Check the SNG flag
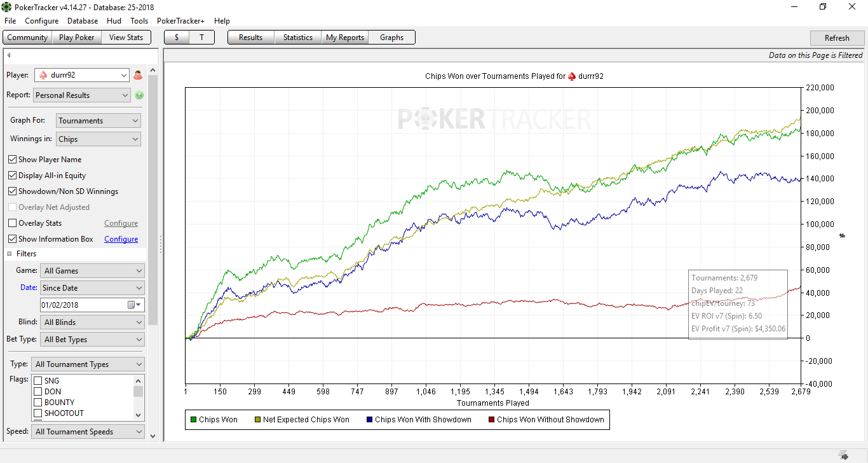This screenshot has width=868, height=463. click(x=38, y=381)
